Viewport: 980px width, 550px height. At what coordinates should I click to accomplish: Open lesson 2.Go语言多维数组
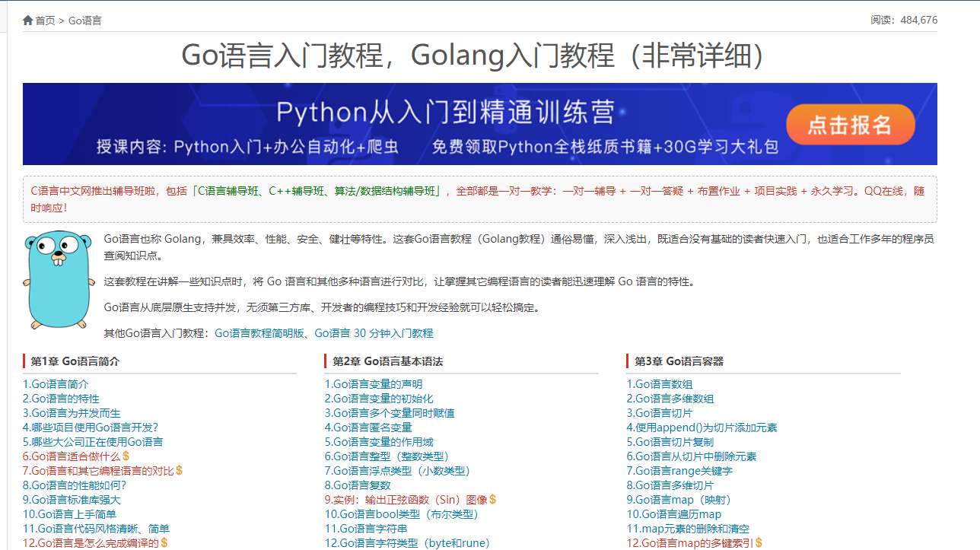point(670,399)
